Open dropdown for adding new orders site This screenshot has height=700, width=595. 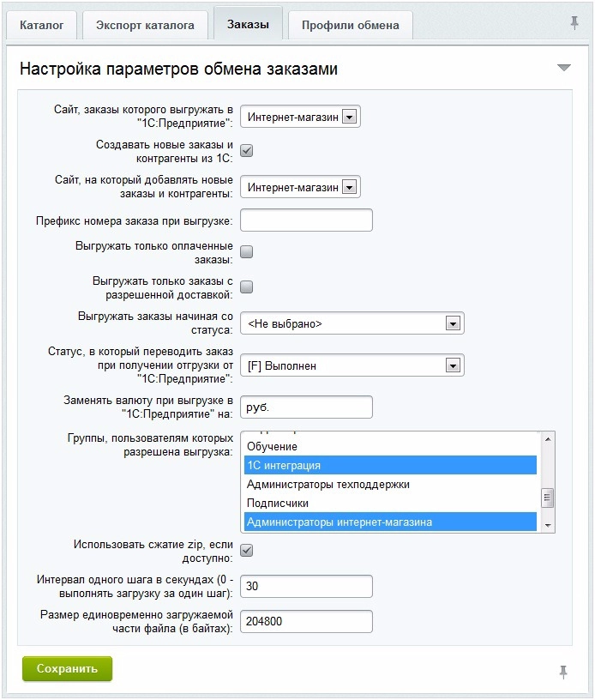tap(348, 186)
